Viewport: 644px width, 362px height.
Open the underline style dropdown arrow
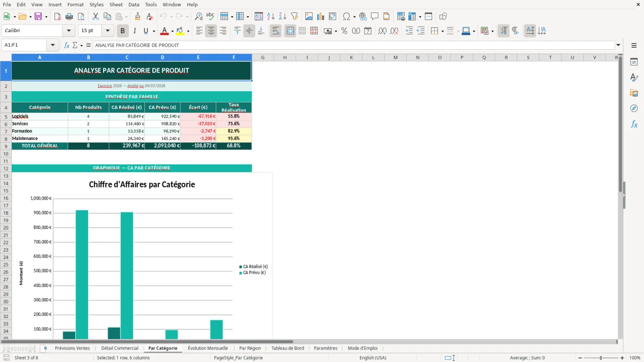tap(154, 31)
